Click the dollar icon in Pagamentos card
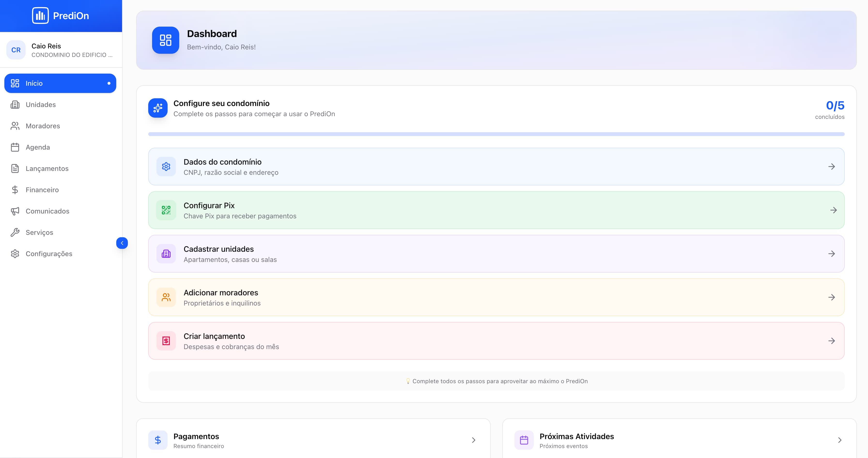868x458 pixels. [158, 440]
